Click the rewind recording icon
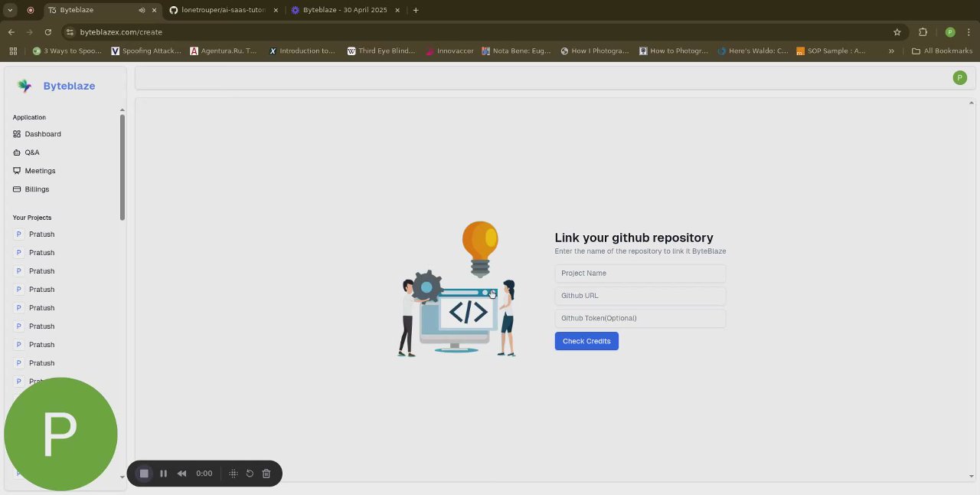Screen dimensions: 980x495 coord(181,474)
